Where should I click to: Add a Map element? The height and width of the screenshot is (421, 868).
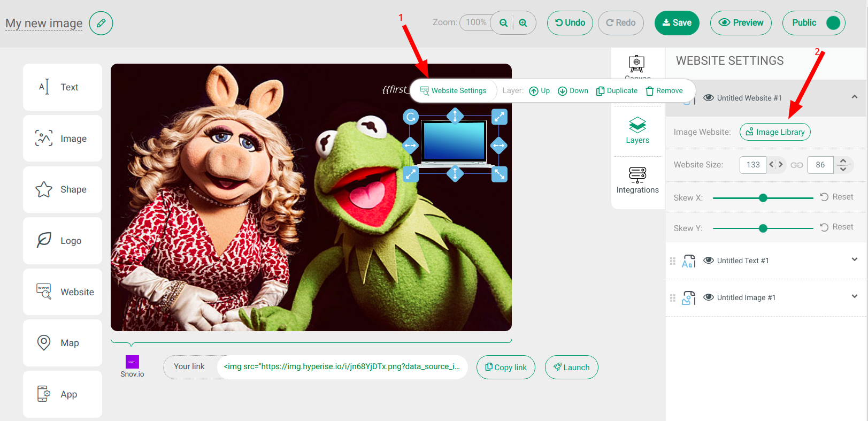(x=63, y=343)
